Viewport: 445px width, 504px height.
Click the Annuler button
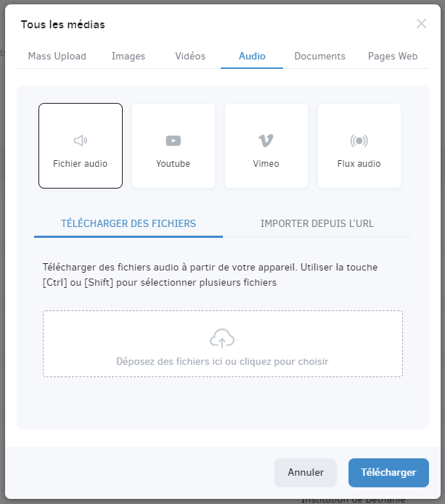(x=306, y=473)
